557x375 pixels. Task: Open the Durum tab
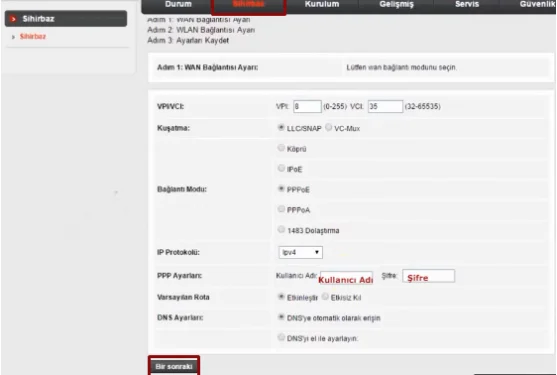[178, 5]
